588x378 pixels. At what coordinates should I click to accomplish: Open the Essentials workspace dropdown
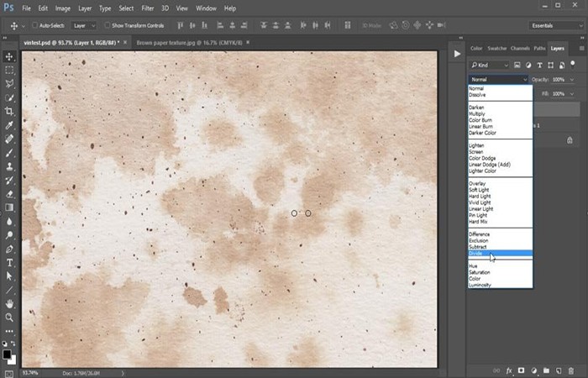click(x=556, y=25)
